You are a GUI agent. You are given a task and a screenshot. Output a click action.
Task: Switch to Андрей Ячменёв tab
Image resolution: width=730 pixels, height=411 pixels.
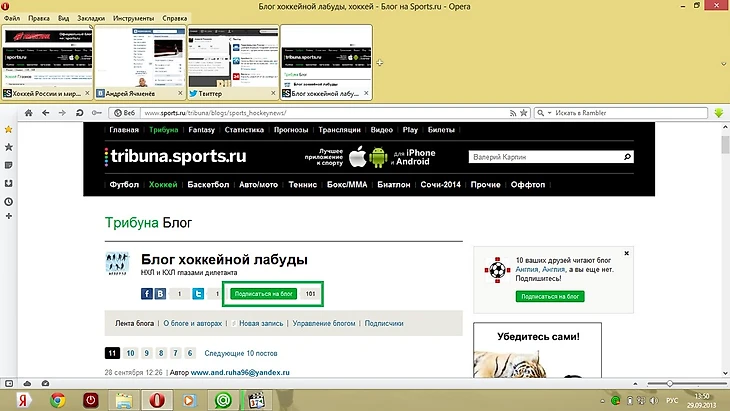click(140, 61)
